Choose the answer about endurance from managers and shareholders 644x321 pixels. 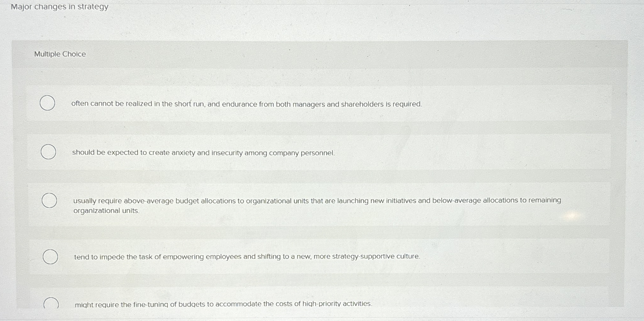pyautogui.click(x=246, y=104)
